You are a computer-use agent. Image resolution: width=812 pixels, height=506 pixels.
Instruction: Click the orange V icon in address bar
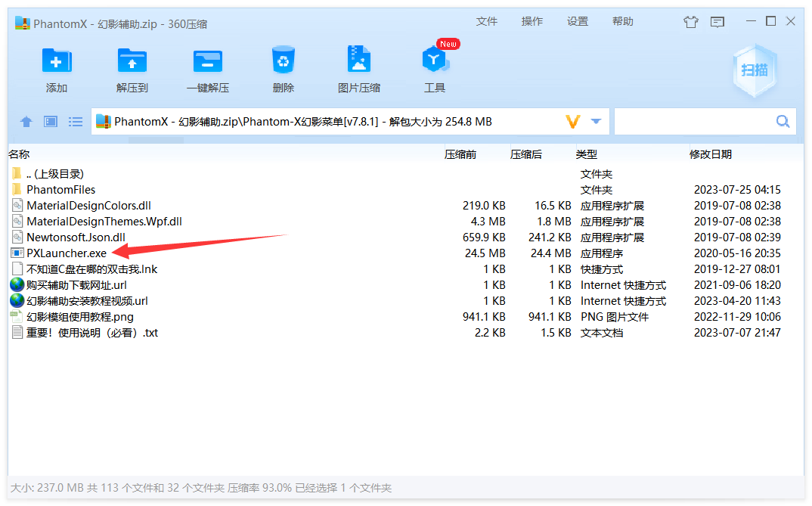(x=572, y=122)
